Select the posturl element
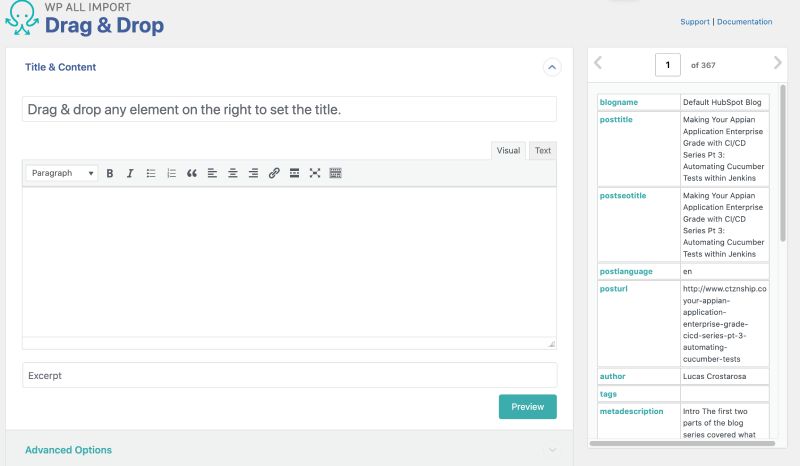The image size is (800, 466). click(613, 289)
